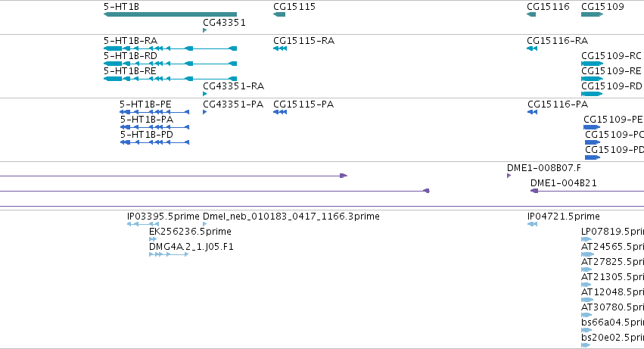Click EK256236.5prime EST label
The image size is (644, 349).
(190, 232)
